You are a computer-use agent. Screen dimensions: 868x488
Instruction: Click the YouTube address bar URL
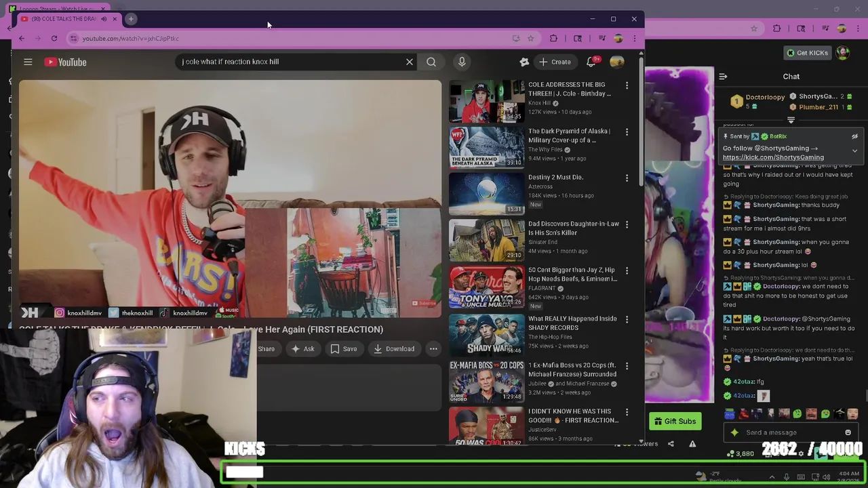coord(131,39)
